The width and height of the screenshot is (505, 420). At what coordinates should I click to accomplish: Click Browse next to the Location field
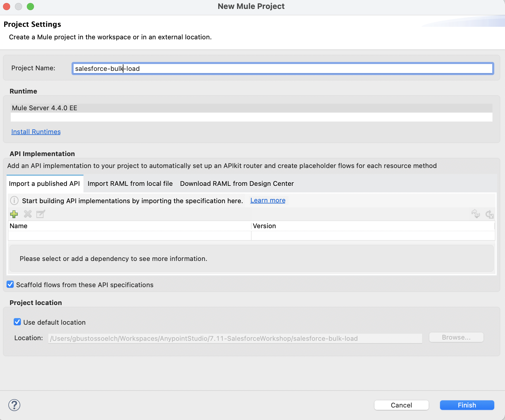(456, 337)
